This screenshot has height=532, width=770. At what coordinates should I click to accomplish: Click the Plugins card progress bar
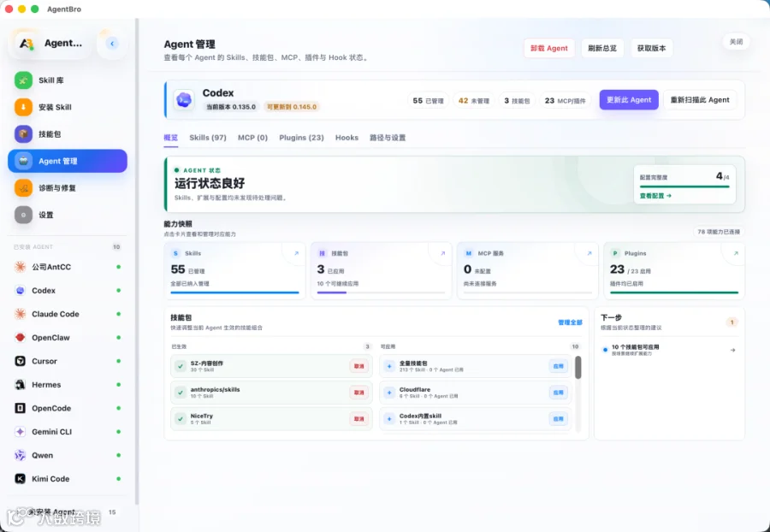[674, 293]
